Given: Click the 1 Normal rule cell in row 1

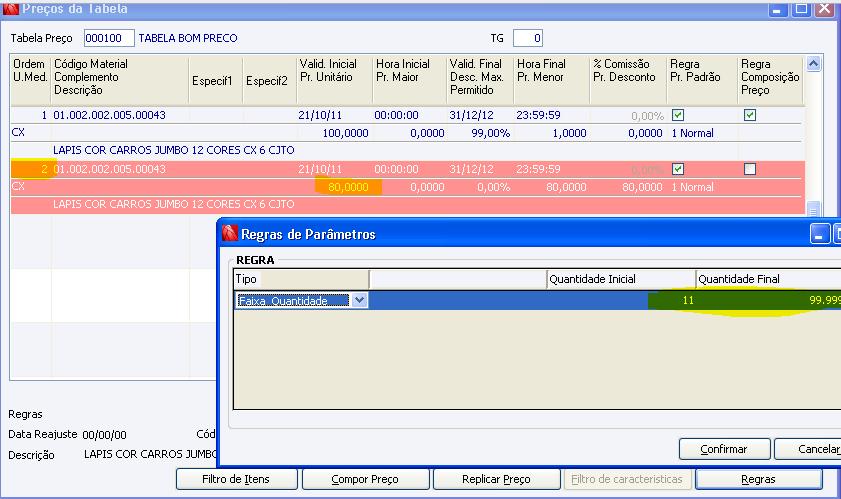Looking at the screenshot, I should click(x=692, y=133).
